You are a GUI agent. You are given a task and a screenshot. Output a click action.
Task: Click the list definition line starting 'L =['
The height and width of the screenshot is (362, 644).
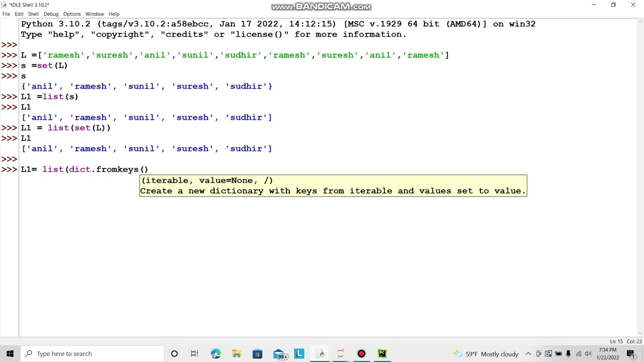click(234, 55)
